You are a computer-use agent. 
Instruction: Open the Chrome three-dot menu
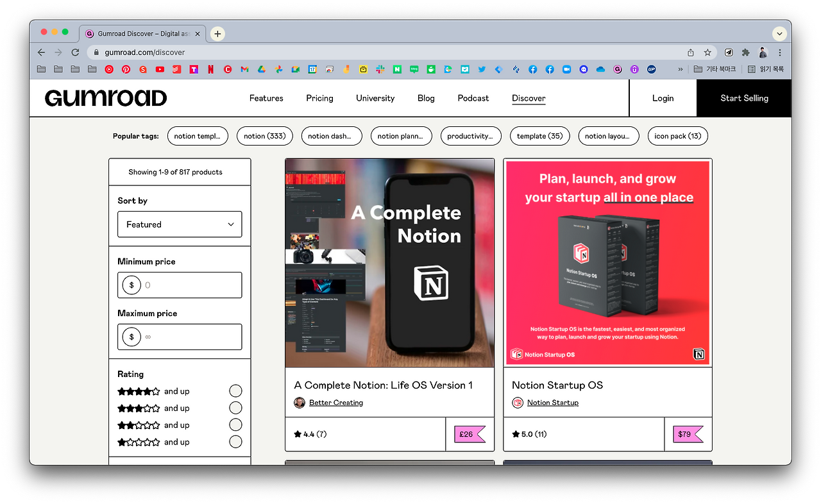tap(780, 53)
